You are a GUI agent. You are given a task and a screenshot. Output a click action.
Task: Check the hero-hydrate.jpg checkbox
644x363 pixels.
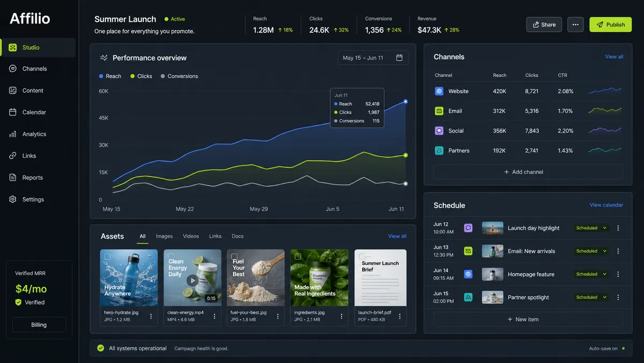coord(107,257)
